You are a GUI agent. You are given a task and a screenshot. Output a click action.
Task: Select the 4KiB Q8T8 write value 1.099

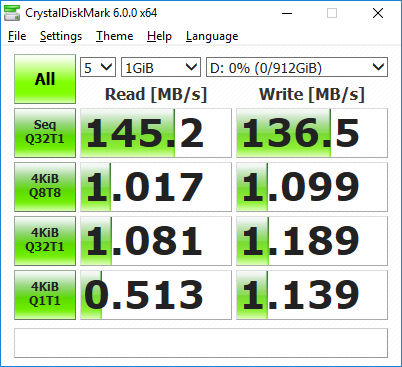click(x=312, y=187)
